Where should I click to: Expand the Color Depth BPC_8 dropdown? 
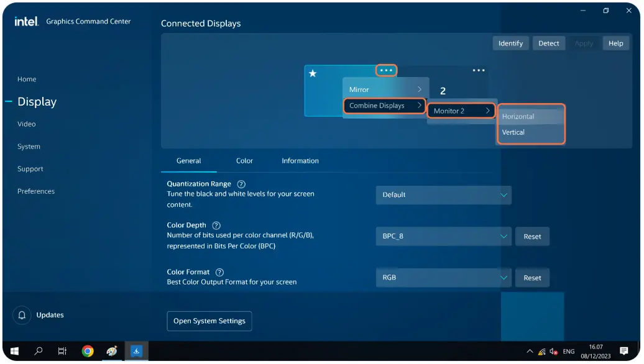tap(444, 237)
